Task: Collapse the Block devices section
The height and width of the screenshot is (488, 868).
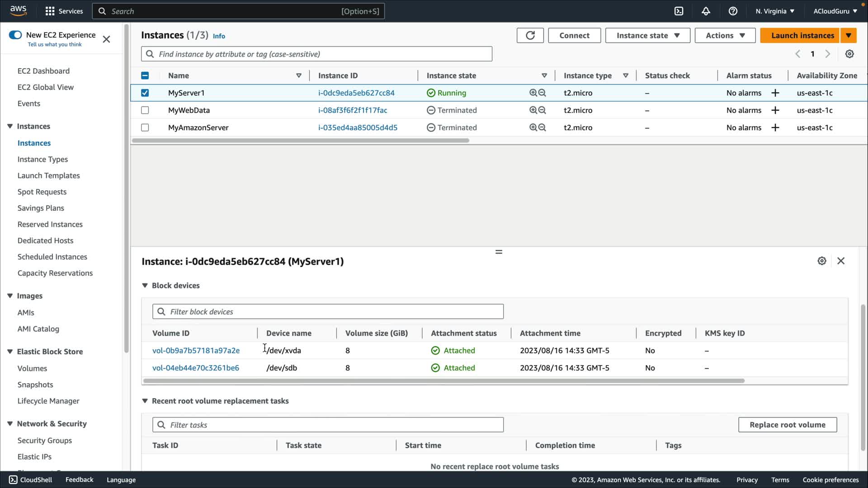Action: tap(145, 286)
